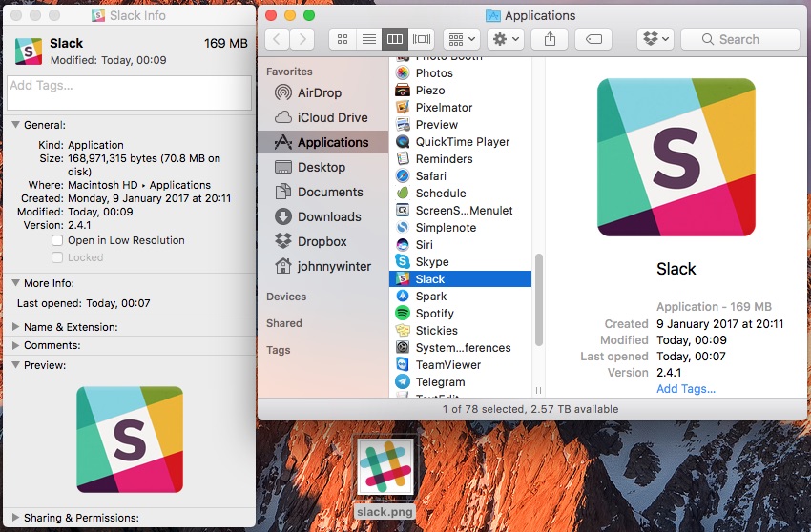Screen dimensions: 811x532
Task: Select the Spotify app icon
Action: (403, 314)
